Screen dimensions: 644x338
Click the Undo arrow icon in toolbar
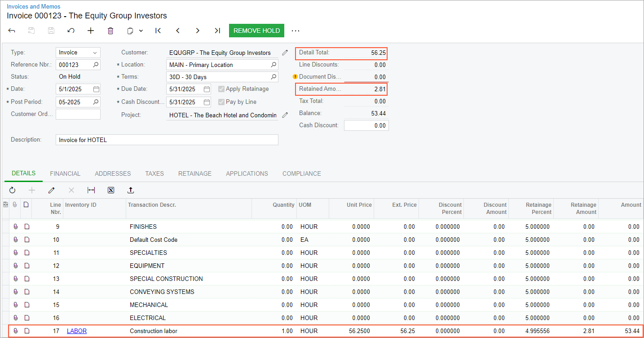71,31
